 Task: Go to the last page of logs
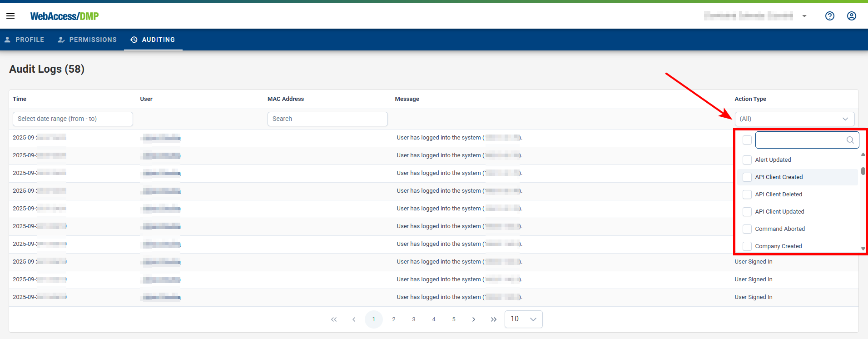click(x=493, y=319)
